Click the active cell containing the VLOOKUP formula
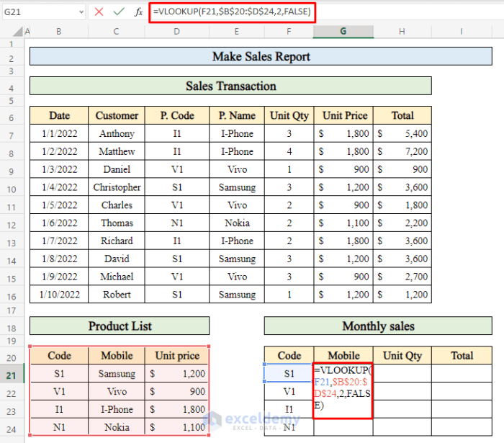The height and width of the screenshot is (443, 504). tap(343, 391)
